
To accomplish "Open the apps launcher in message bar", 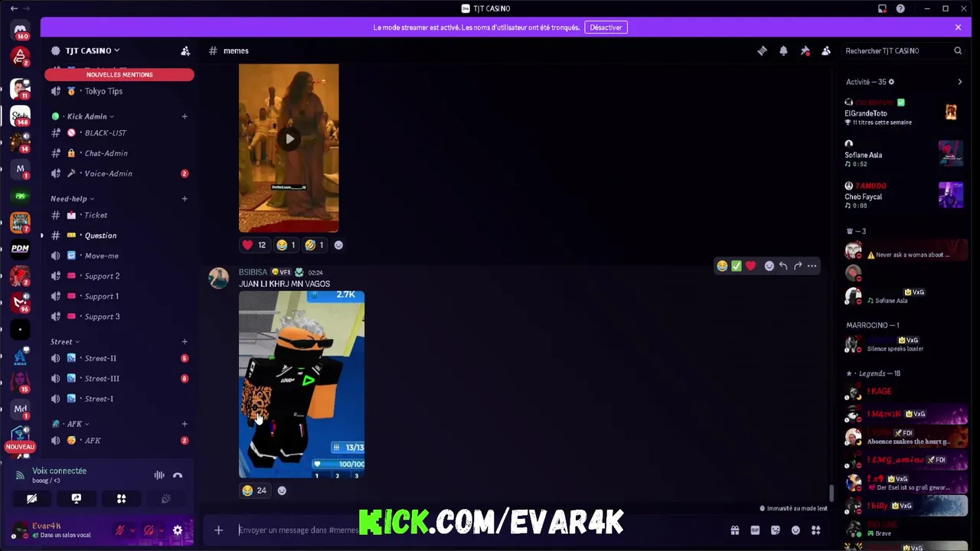I will pos(816,530).
